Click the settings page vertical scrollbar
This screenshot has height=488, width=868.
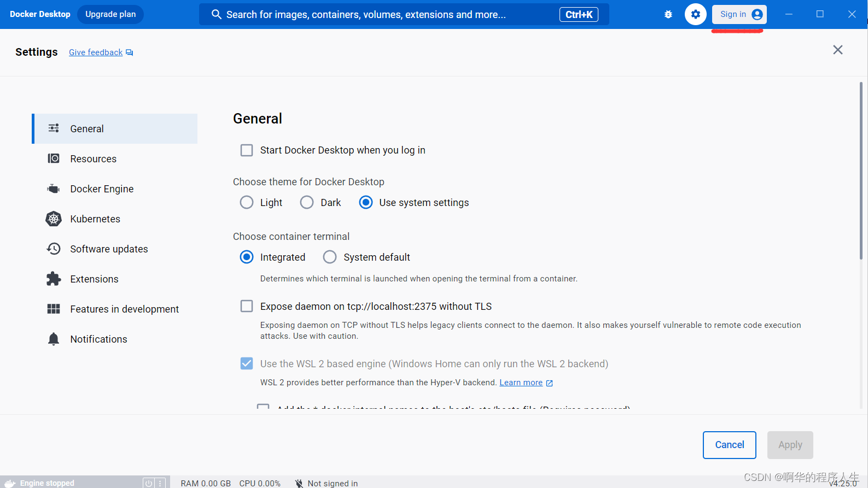tap(861, 170)
